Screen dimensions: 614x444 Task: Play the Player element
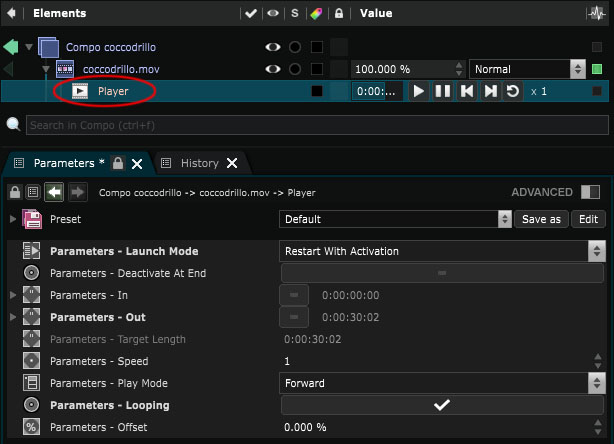pyautogui.click(x=419, y=91)
